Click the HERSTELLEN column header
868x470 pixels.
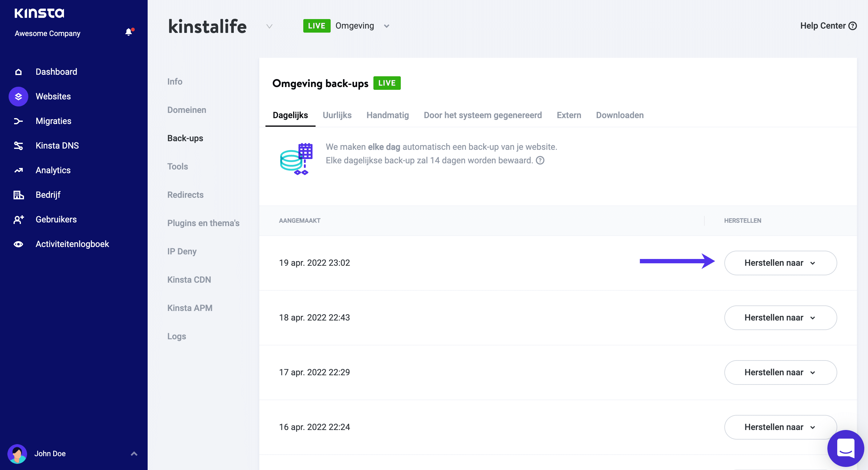click(742, 221)
